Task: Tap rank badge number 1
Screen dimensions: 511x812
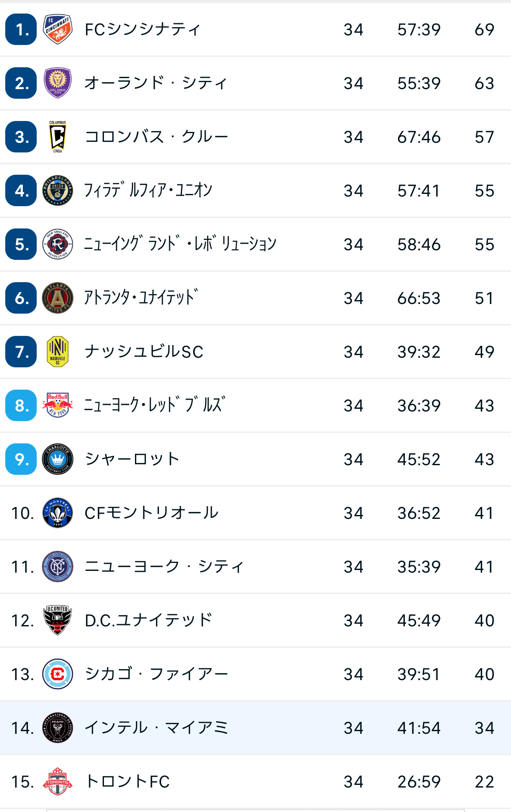Action: [x=21, y=29]
